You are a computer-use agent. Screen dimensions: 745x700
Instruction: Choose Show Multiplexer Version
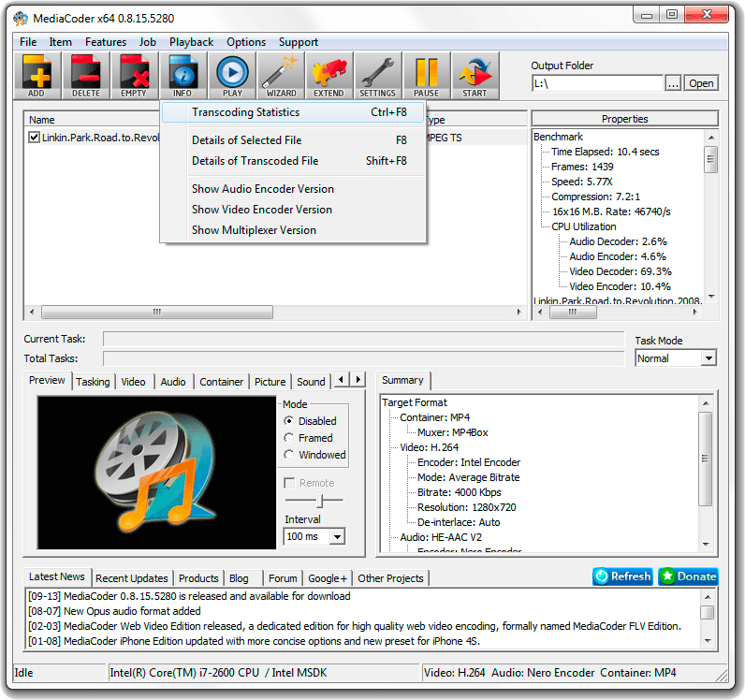point(293,230)
